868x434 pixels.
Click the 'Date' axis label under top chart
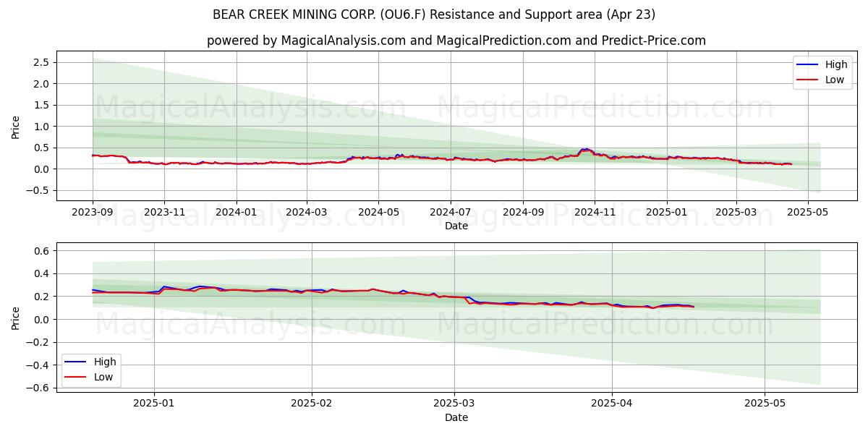click(x=456, y=226)
